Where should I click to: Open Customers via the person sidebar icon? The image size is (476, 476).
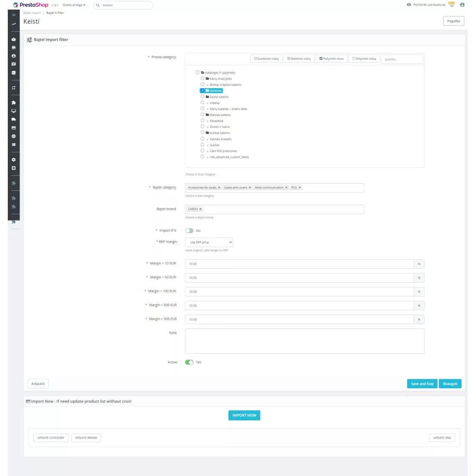[13, 56]
